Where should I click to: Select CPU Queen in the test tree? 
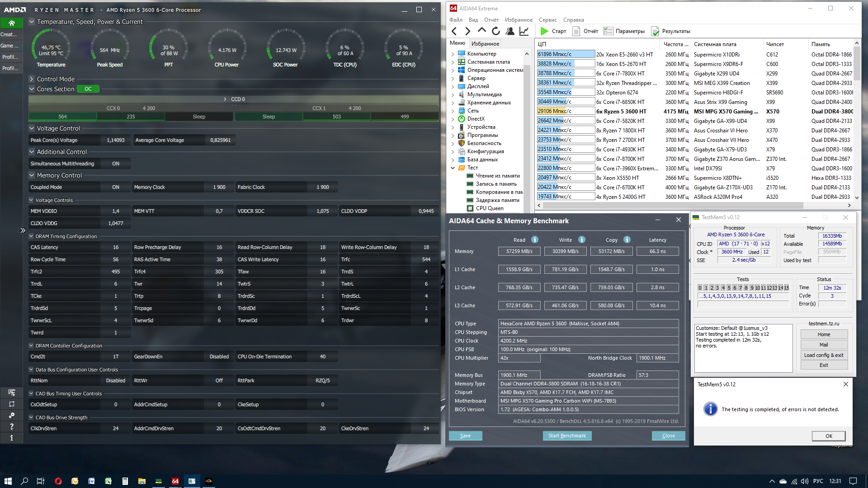pos(489,208)
